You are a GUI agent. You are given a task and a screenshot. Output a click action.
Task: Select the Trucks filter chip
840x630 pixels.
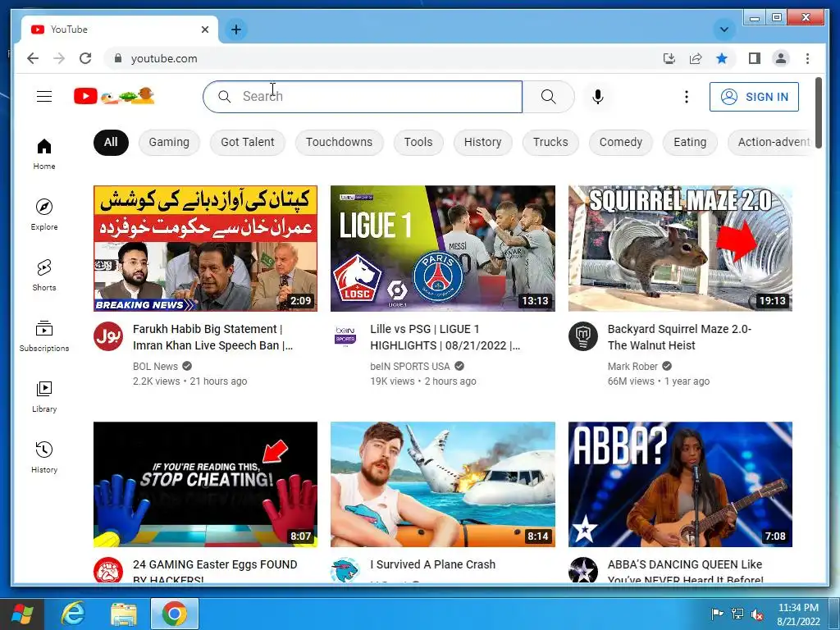click(x=550, y=142)
